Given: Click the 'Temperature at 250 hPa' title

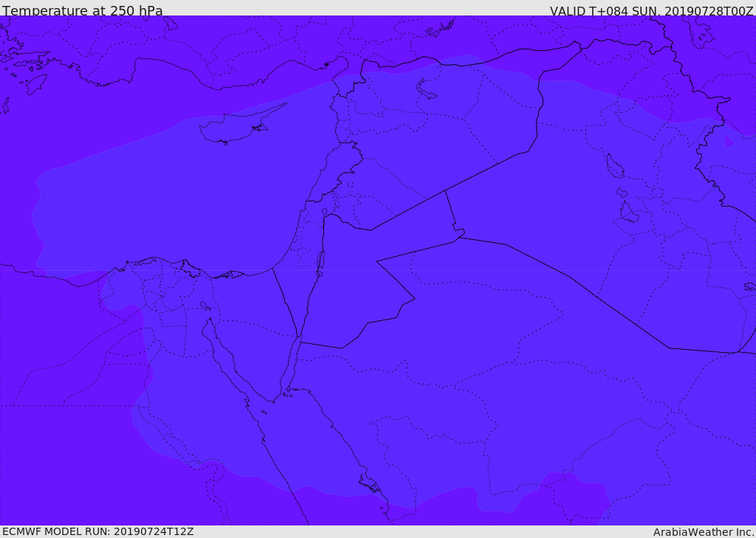Looking at the screenshot, I should click(83, 10).
